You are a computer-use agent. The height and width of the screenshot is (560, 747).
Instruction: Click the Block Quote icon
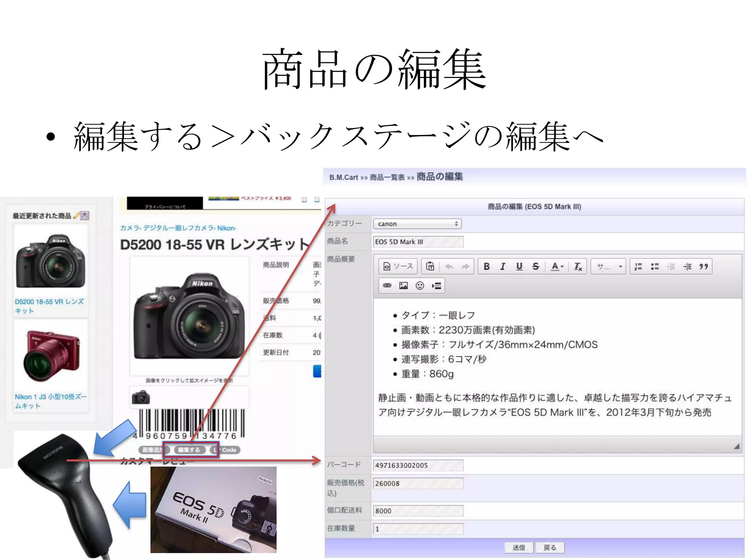click(704, 267)
